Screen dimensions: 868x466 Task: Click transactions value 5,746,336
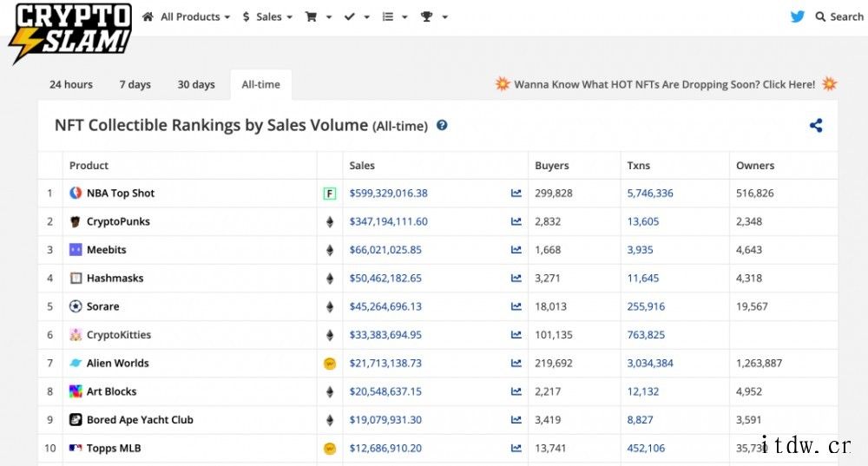[x=650, y=194]
